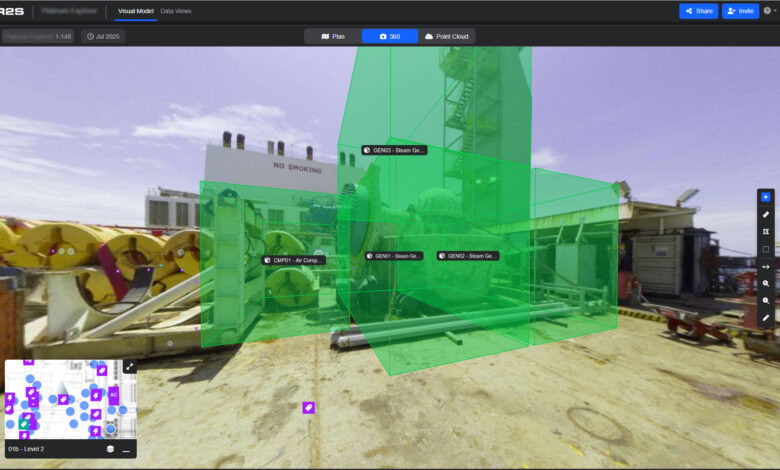Switch view mode to Point Cloud
780x470 pixels.
point(447,36)
